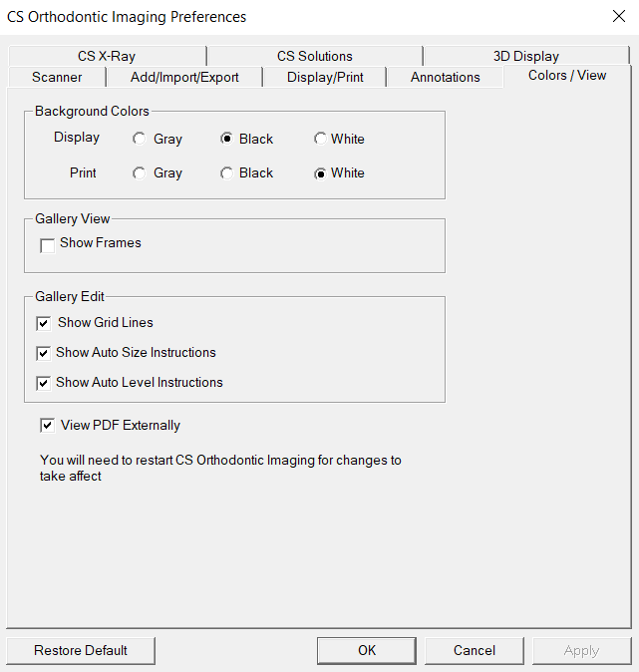The height and width of the screenshot is (672, 639).
Task: Click the Gallery Edit group label
Action: [70, 296]
